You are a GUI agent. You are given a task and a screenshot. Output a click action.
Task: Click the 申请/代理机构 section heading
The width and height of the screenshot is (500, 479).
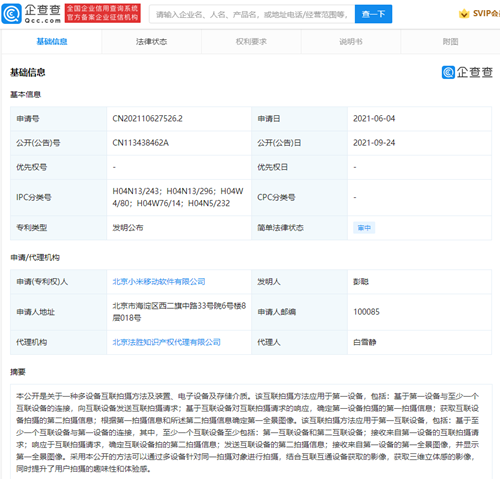tap(35, 257)
